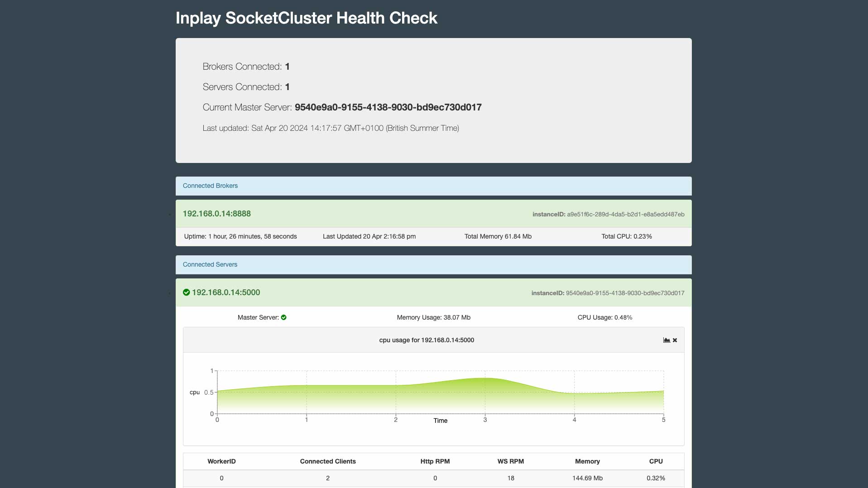The height and width of the screenshot is (488, 868).
Task: Click the Http RPM column header
Action: click(435, 461)
